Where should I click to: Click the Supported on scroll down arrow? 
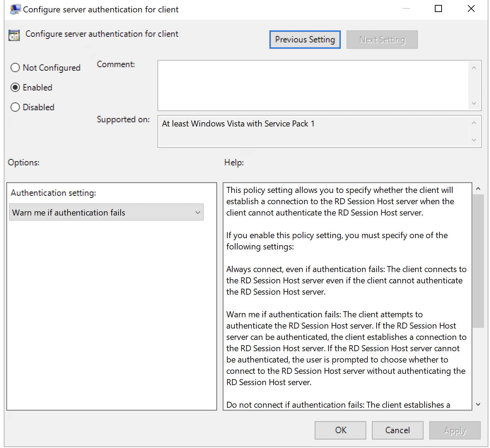click(x=474, y=140)
